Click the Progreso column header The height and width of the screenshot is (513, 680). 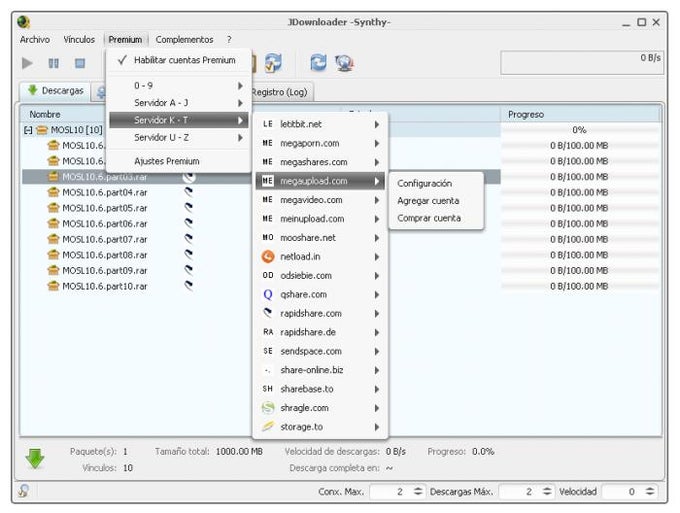[x=580, y=114]
